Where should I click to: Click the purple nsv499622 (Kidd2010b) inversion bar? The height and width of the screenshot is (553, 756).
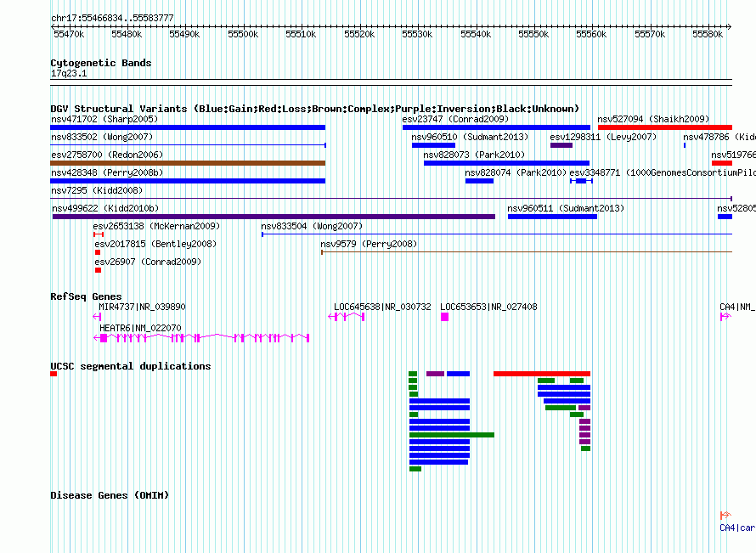(274, 217)
